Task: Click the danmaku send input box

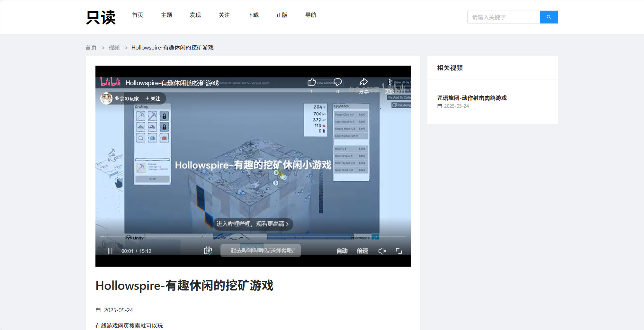Action: [260, 251]
